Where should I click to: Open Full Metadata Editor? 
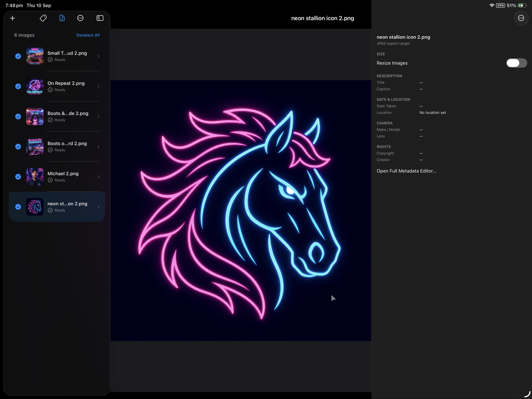pyautogui.click(x=406, y=171)
